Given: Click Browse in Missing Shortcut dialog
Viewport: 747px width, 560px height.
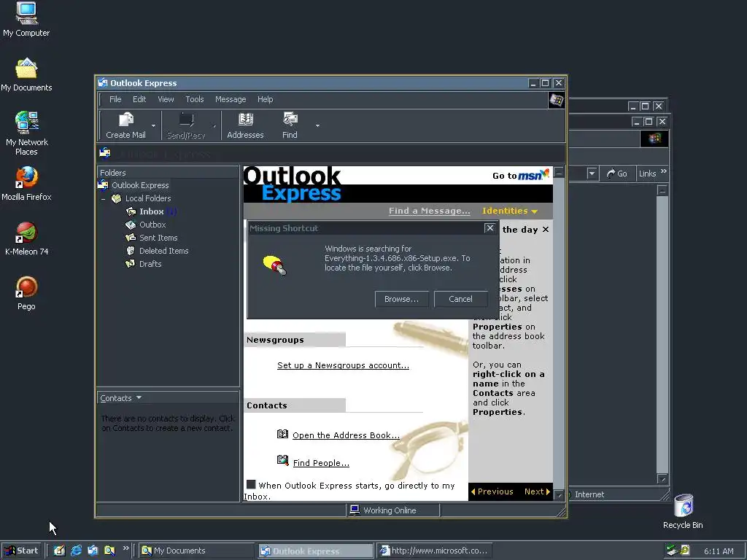Looking at the screenshot, I should click(402, 299).
